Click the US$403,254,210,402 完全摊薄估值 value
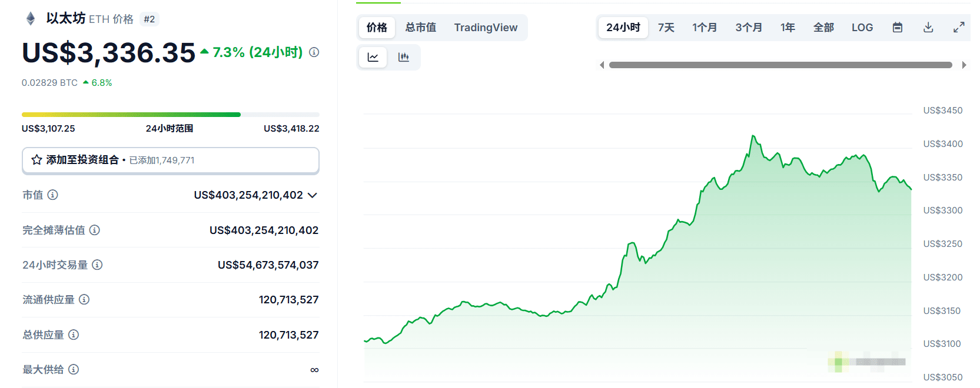Screen dimensions: 980x388 (x=264, y=230)
